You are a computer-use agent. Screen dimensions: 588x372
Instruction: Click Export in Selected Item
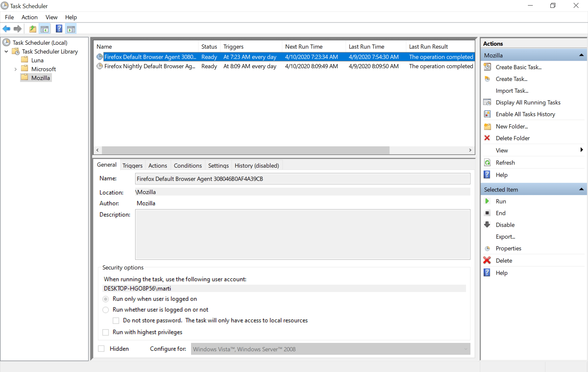505,237
